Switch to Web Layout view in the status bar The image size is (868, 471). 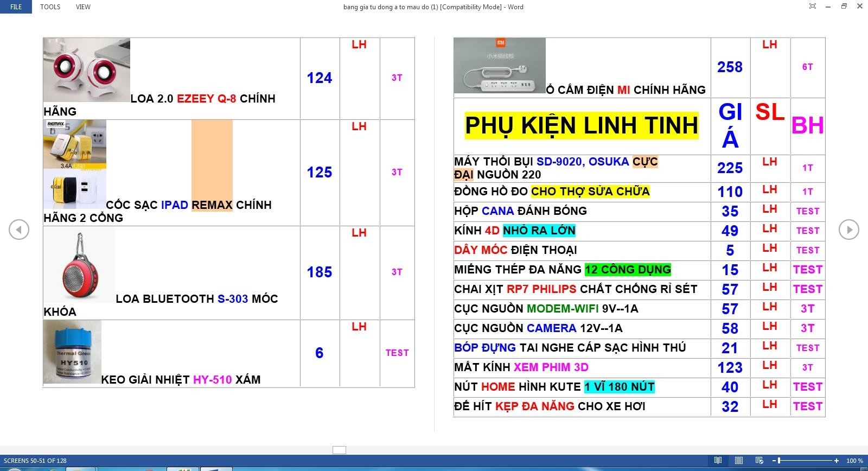[x=759, y=461]
